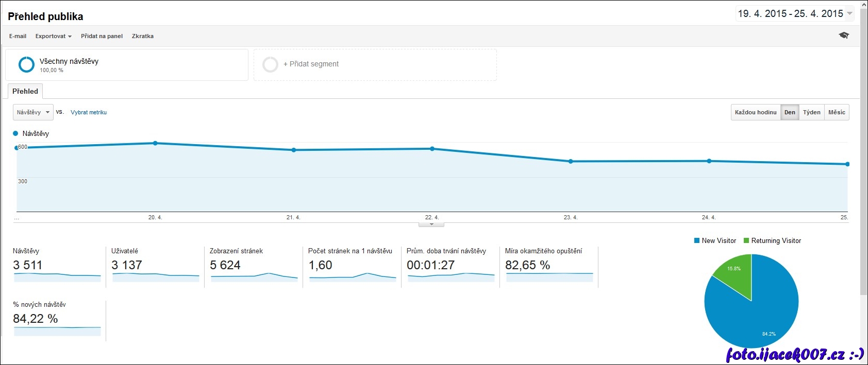Open the Návštěvy metric dropdown
The image size is (868, 365).
point(33,112)
